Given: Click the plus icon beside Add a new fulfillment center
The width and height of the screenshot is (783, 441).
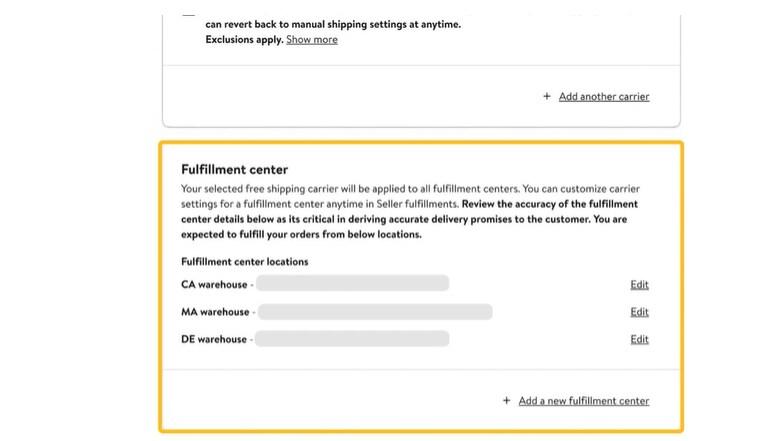Looking at the screenshot, I should (507, 401).
